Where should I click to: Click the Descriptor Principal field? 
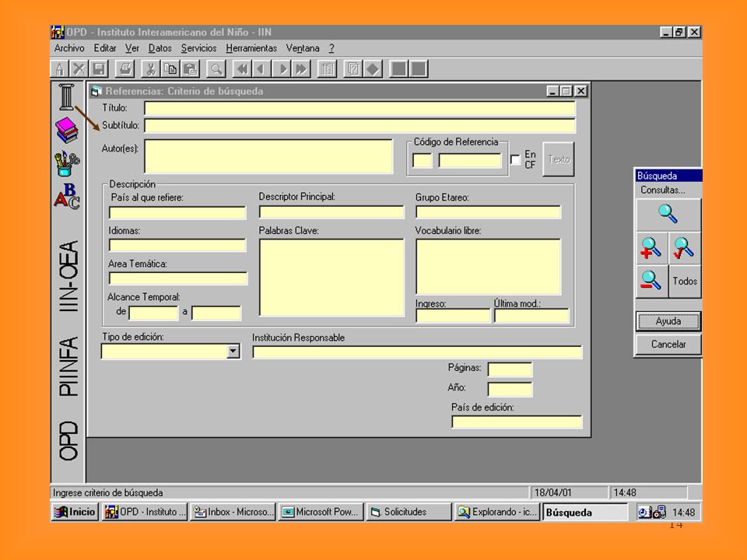pyautogui.click(x=331, y=212)
